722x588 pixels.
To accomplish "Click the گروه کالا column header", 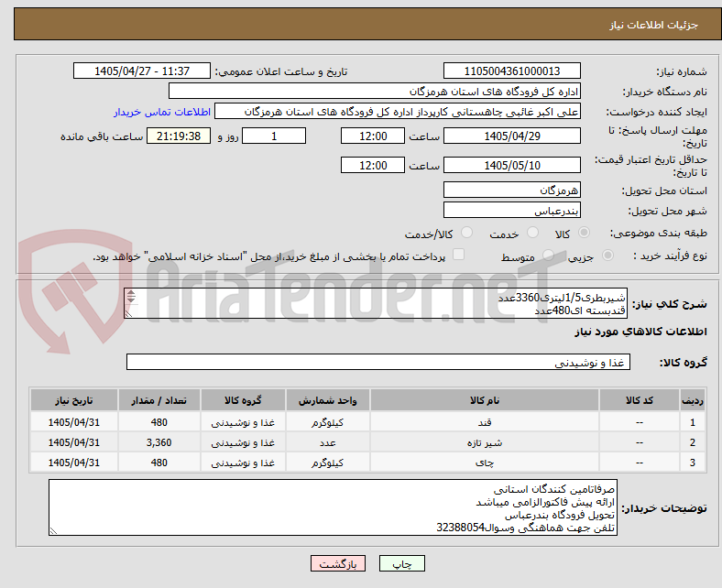I will [x=243, y=400].
